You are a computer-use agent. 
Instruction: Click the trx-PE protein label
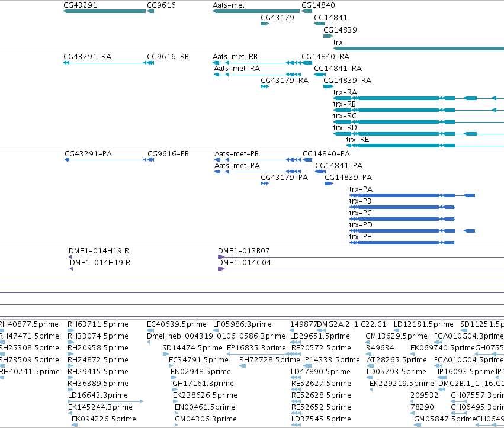click(x=361, y=237)
